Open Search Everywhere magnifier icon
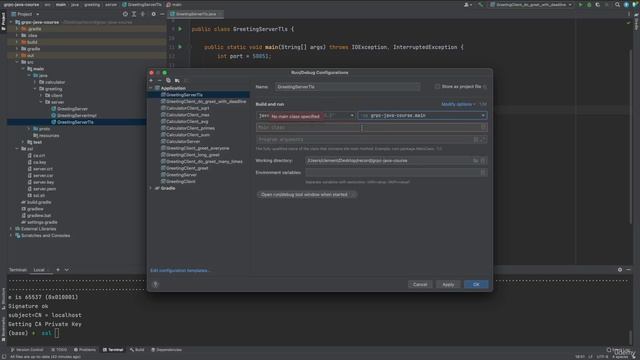The image size is (640, 360). [617, 5]
